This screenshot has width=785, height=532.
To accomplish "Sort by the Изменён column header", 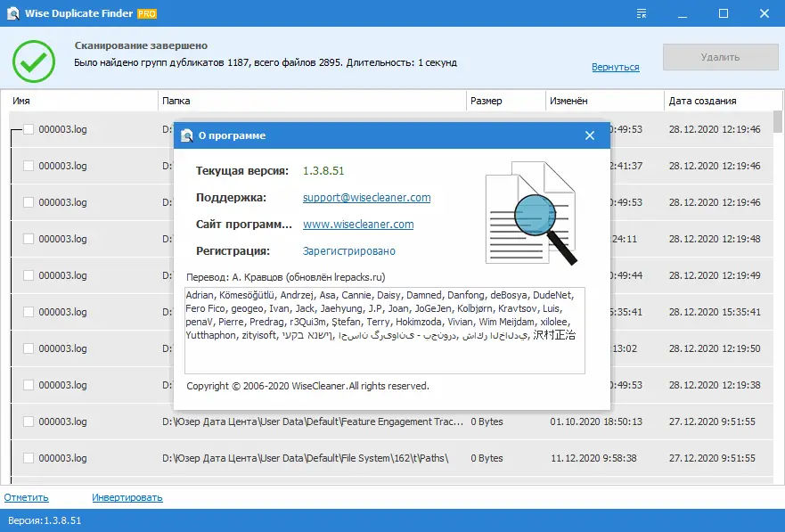I will tap(605, 101).
